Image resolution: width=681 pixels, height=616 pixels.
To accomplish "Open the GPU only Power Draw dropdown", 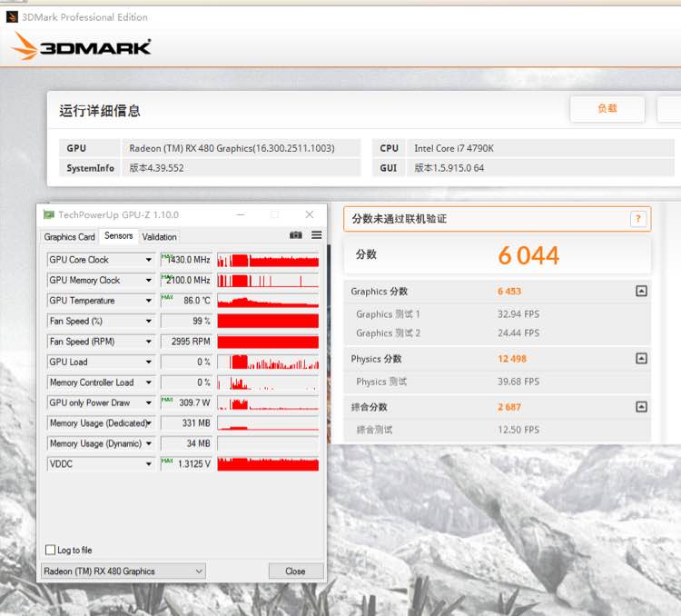I will (x=149, y=402).
